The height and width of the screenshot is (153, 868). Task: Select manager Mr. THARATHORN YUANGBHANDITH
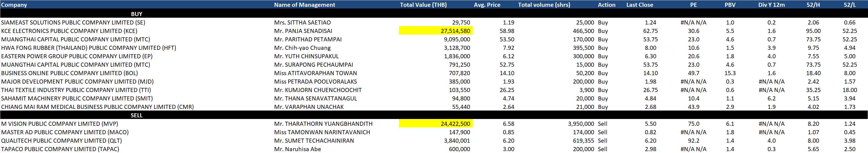coord(323,124)
